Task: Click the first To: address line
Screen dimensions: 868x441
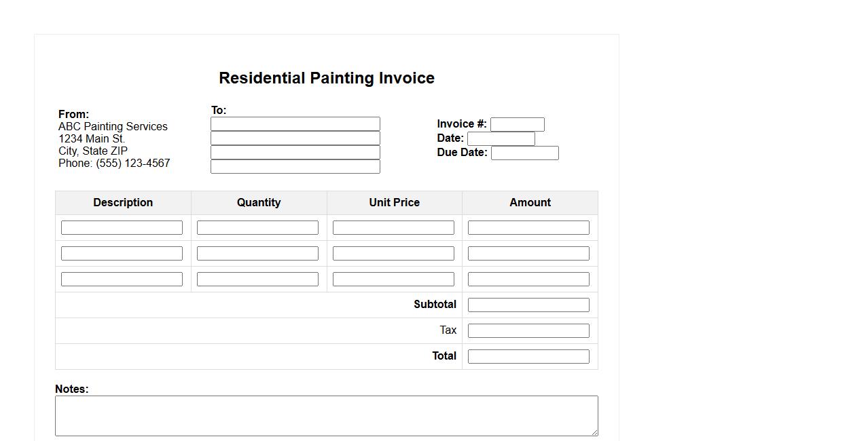Action: [x=295, y=123]
